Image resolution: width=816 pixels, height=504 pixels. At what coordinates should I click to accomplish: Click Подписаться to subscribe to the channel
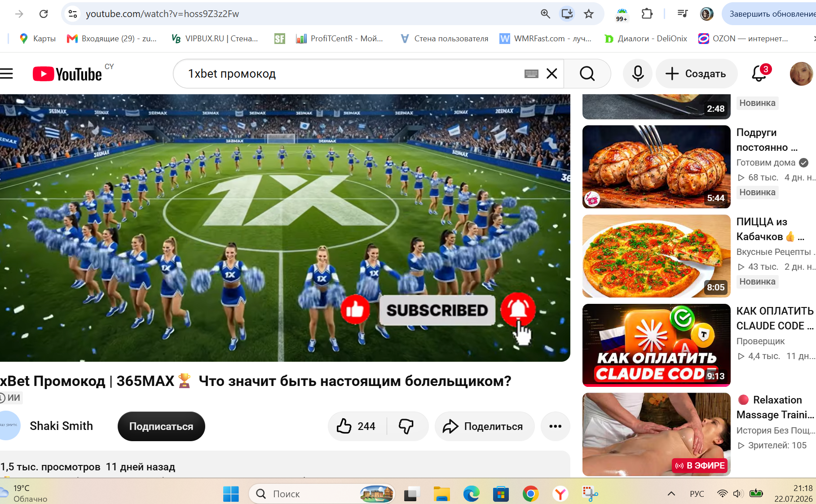coord(161,426)
